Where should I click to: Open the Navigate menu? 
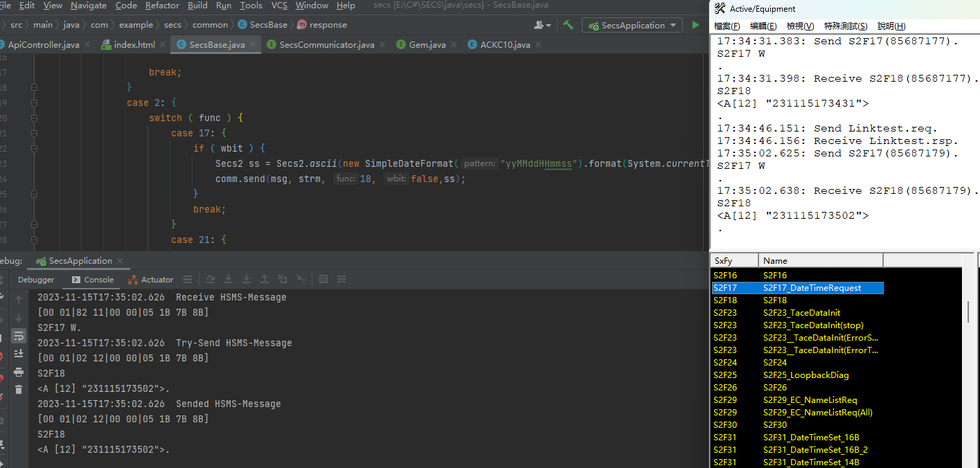coord(89,6)
